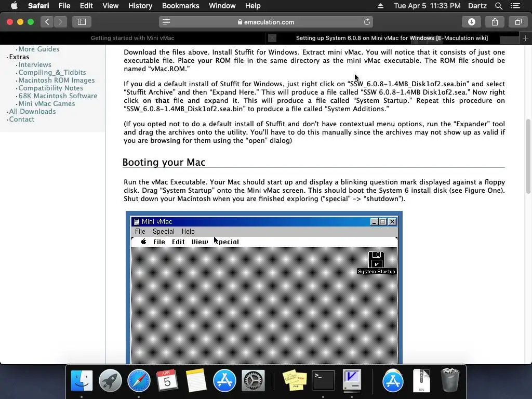Go to All Downloads page
Viewport: 532px width, 399px height.
pyautogui.click(x=32, y=111)
